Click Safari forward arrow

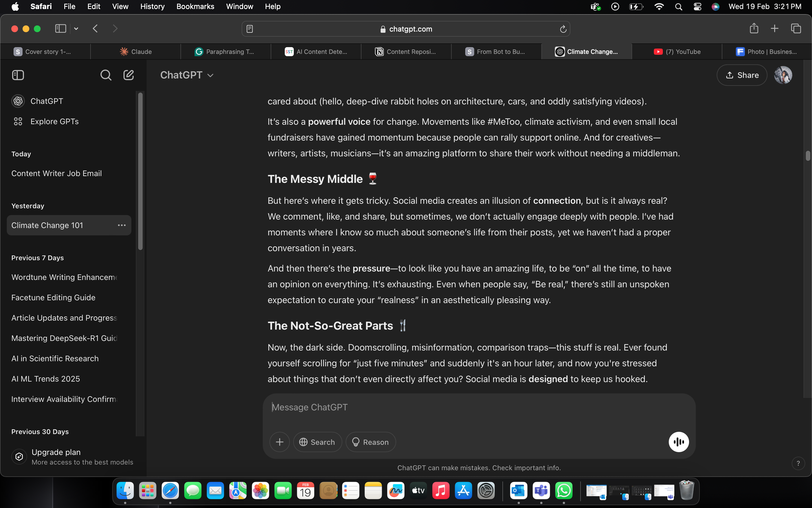pyautogui.click(x=115, y=29)
